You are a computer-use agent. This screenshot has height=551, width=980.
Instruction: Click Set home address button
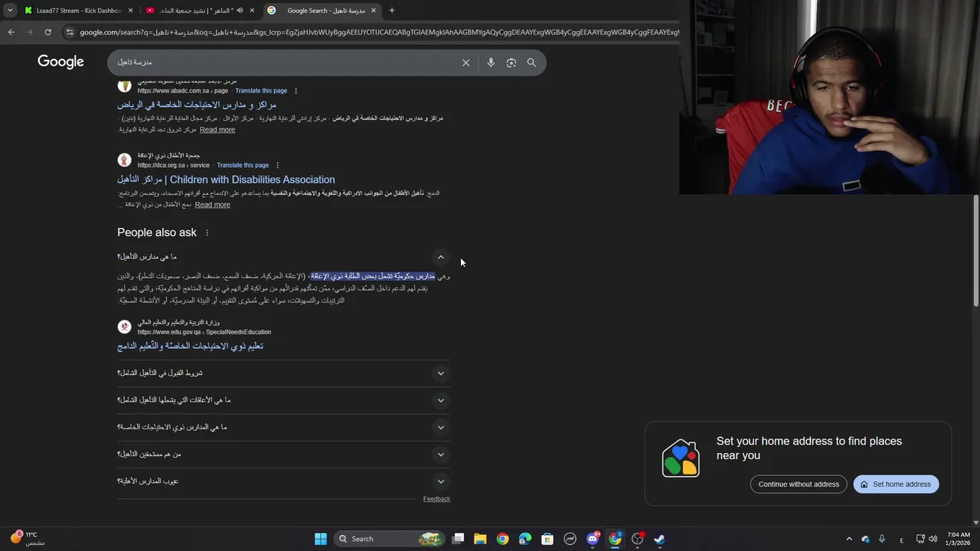896,484
